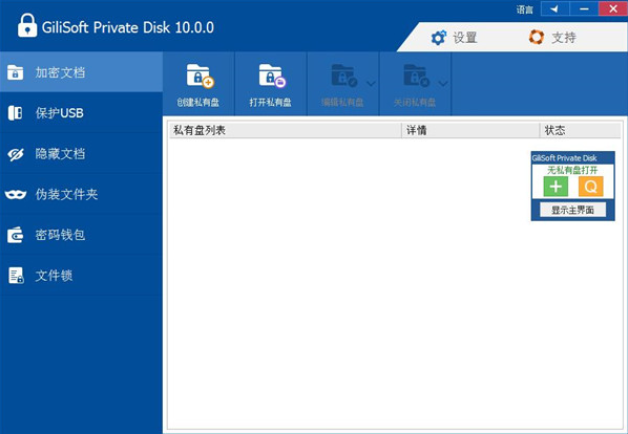The height and width of the screenshot is (434, 628).
Task: Expand the 编辑私有盘 dropdown arrow
Action: pos(371,83)
